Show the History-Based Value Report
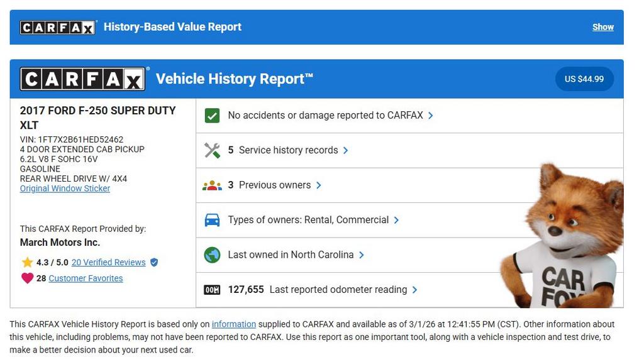Screen dimensions: 644x362 click(602, 27)
